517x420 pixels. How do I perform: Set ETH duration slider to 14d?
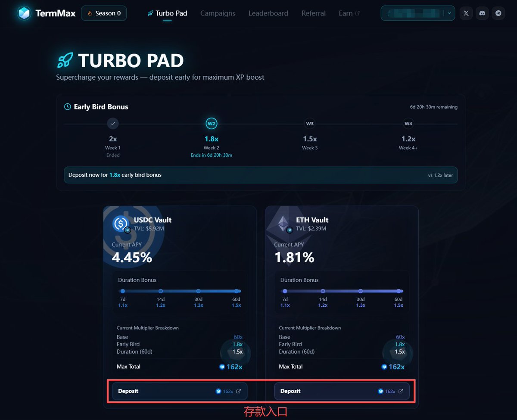point(323,291)
